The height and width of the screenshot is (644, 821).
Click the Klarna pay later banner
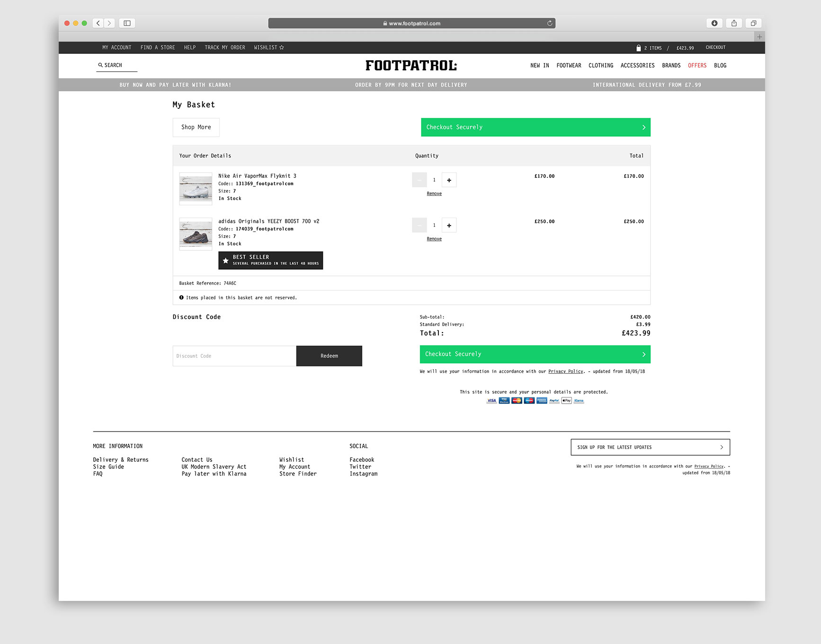click(x=175, y=85)
